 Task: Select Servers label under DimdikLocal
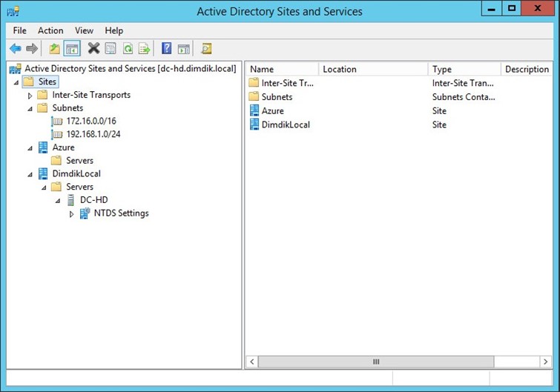click(79, 187)
